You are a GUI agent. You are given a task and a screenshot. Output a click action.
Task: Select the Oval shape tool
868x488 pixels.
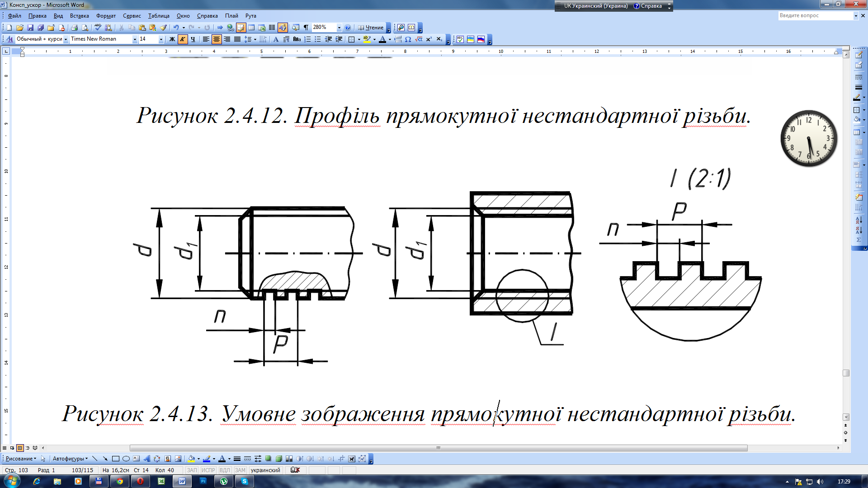(126, 459)
